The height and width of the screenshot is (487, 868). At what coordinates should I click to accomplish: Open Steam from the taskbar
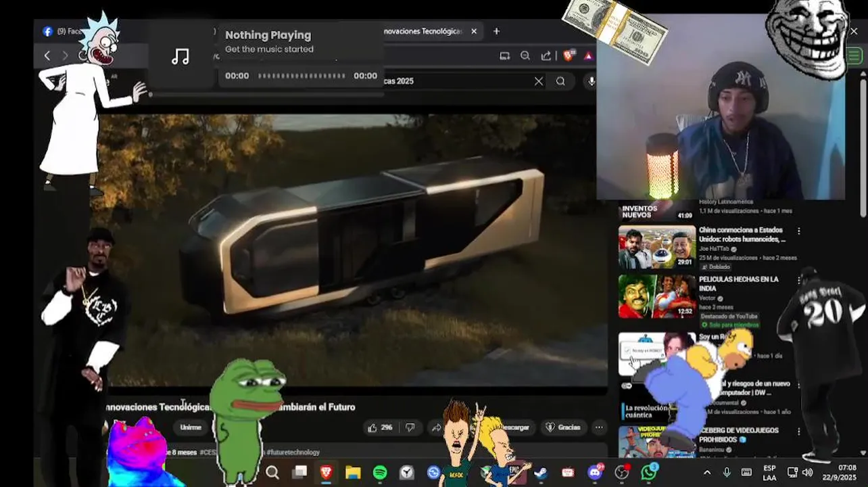(x=541, y=472)
